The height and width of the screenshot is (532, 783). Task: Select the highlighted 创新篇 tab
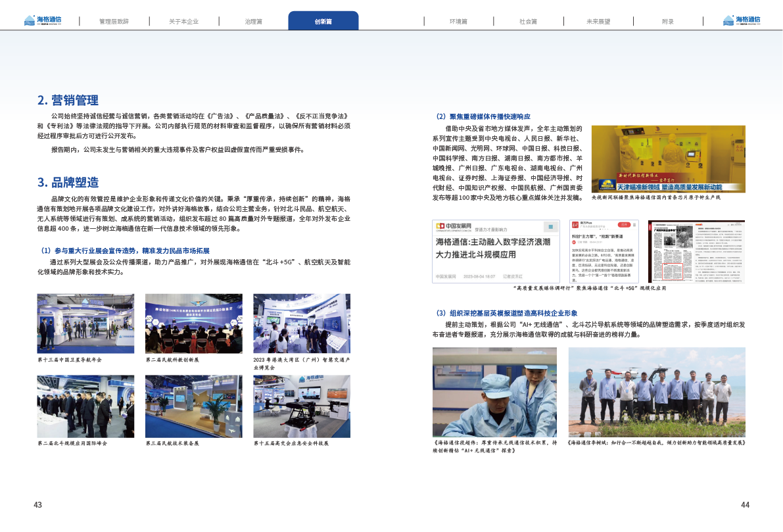coord(323,21)
